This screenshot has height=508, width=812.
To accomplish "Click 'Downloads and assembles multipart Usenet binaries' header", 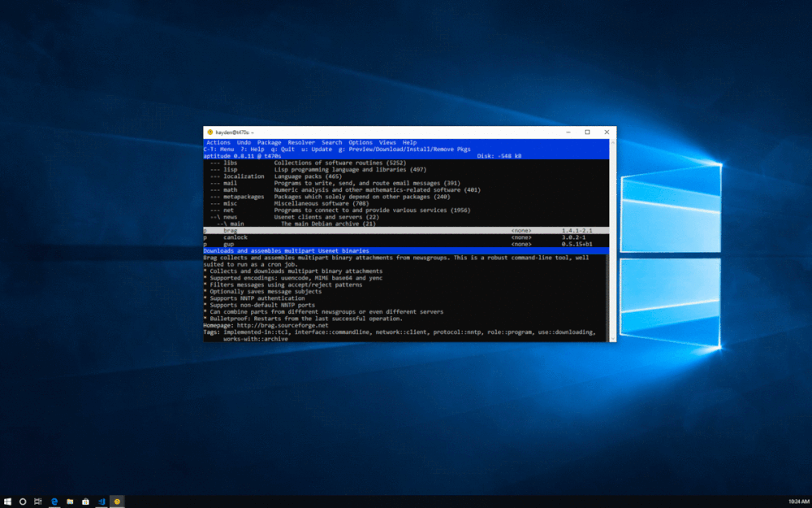I will point(287,251).
